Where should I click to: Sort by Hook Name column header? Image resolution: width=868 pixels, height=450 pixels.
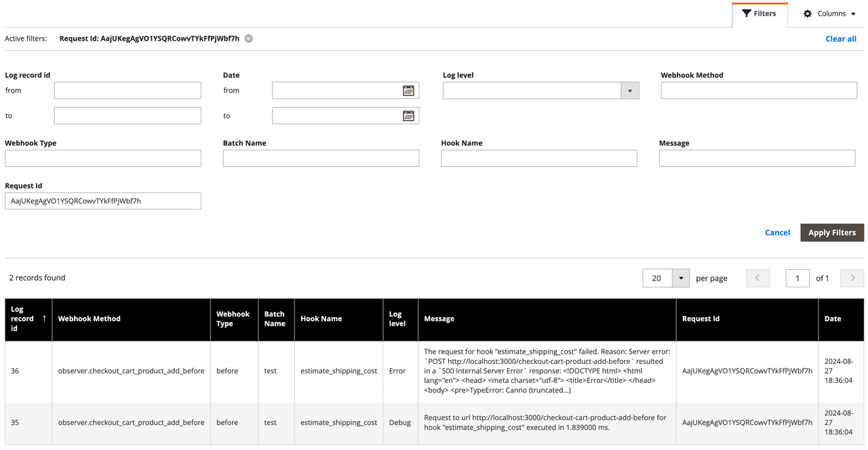coord(338,319)
